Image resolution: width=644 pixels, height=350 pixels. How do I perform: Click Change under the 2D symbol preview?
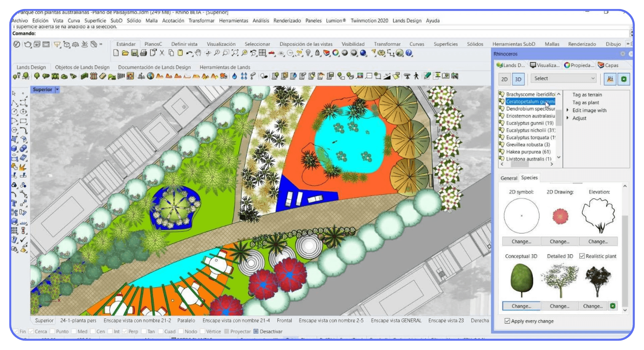pyautogui.click(x=521, y=241)
